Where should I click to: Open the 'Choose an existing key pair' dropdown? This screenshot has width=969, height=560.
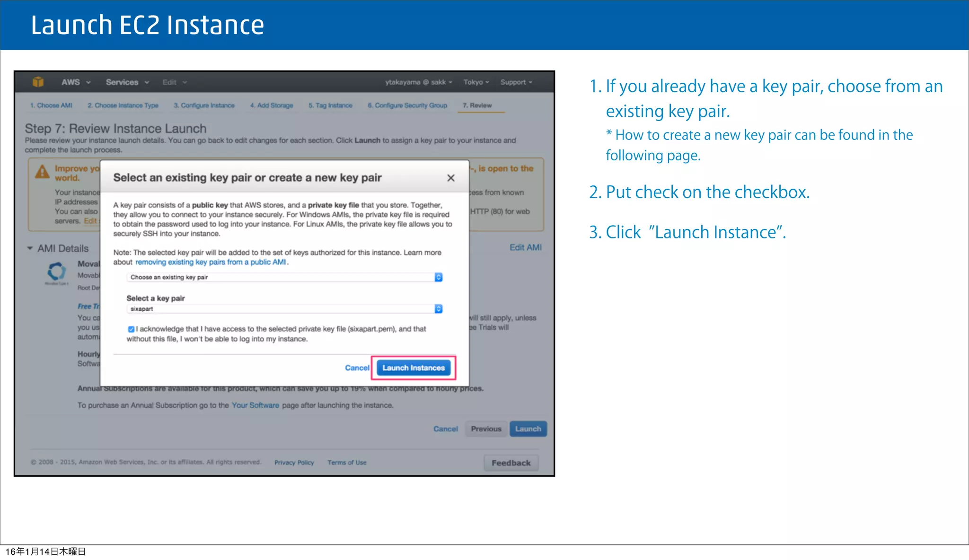coord(284,277)
